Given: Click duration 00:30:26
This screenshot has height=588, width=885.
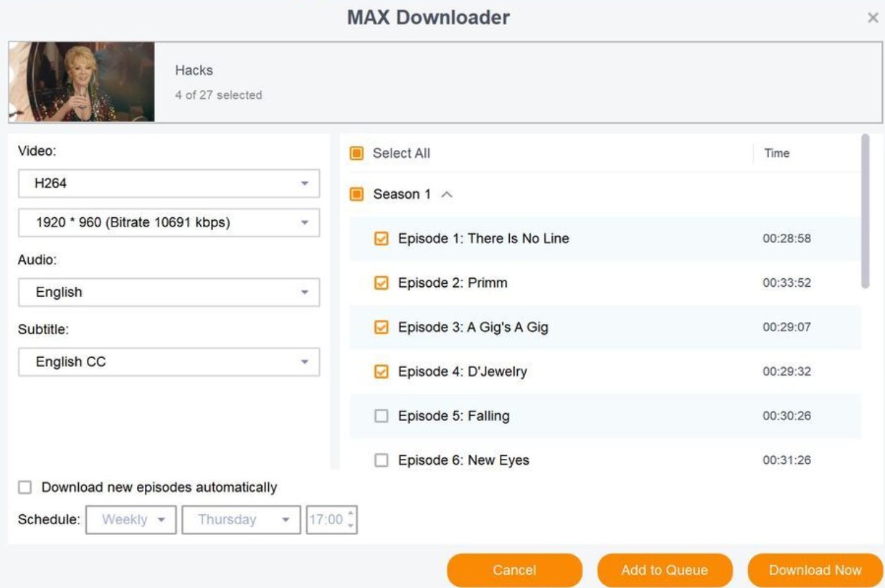Looking at the screenshot, I should click(x=787, y=417).
